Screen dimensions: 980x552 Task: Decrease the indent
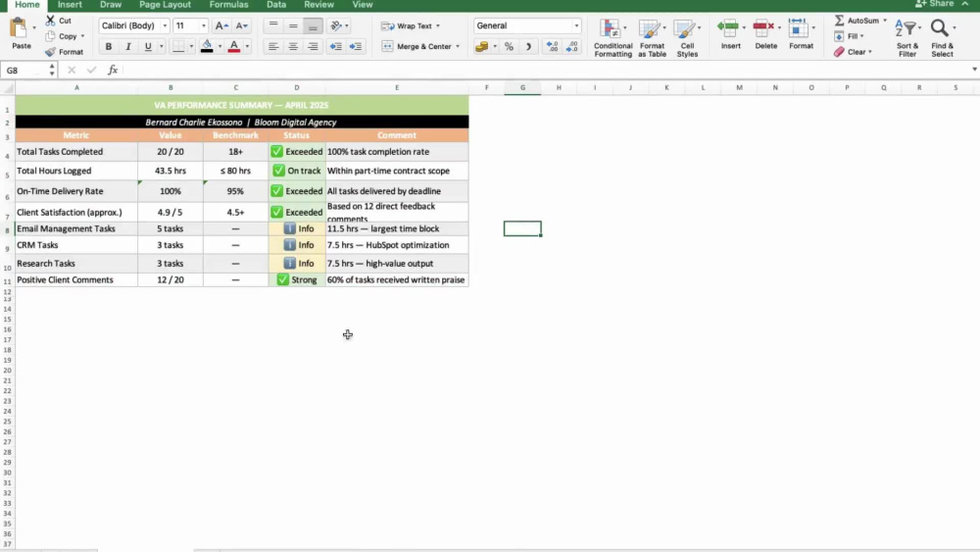(335, 46)
